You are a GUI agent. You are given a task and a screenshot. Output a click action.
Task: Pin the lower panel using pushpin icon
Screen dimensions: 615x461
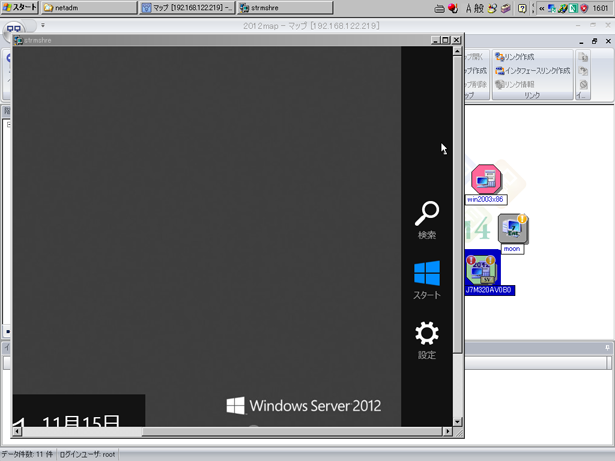[607, 348]
